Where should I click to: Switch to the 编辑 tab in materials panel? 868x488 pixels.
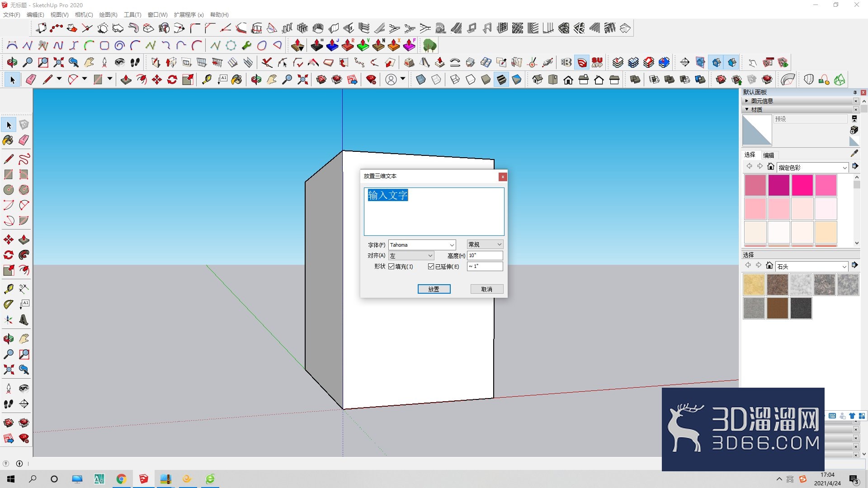pyautogui.click(x=769, y=155)
